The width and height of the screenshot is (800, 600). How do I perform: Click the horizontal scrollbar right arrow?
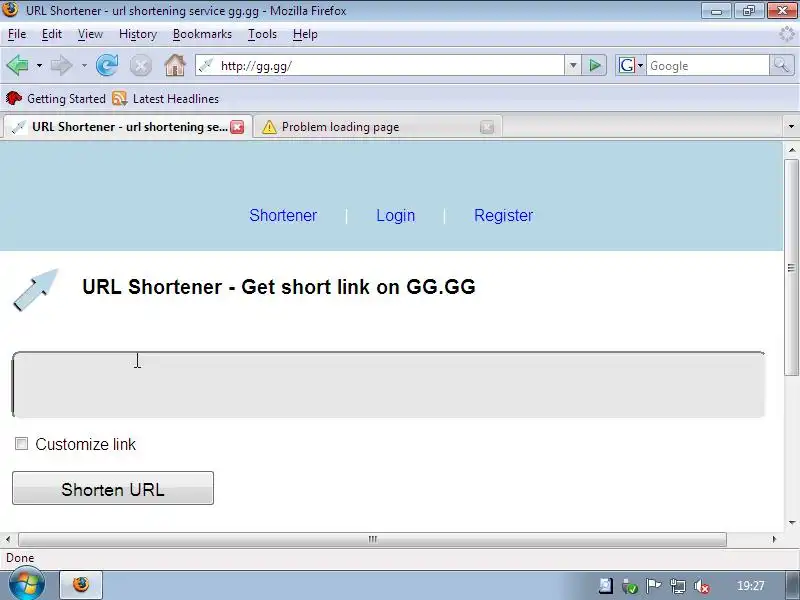pos(774,539)
